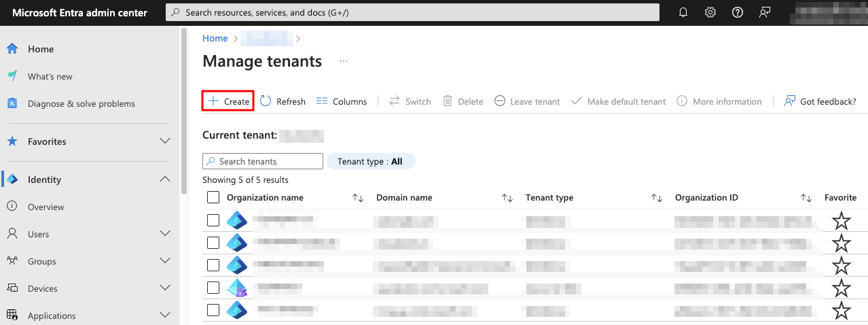The height and width of the screenshot is (325, 868).
Task: Expand the Favorites section chevron
Action: [164, 141]
